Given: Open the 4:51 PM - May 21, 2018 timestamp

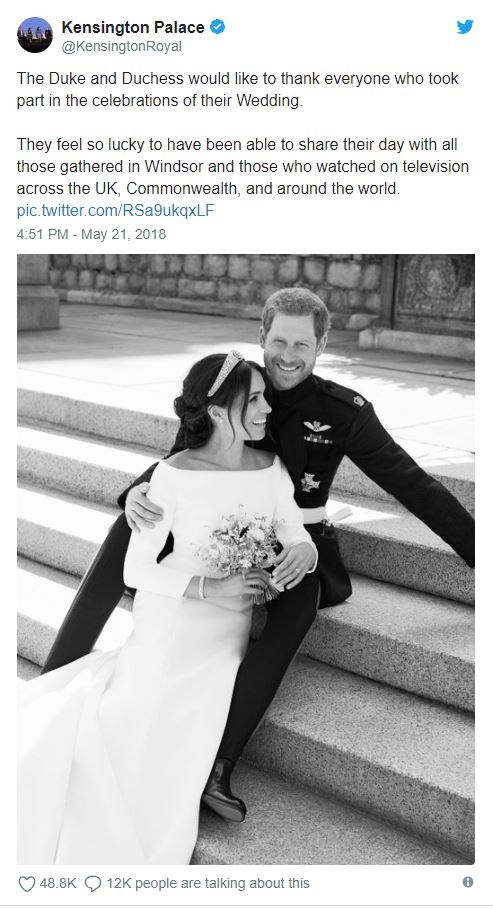Looking at the screenshot, I should tap(91, 234).
